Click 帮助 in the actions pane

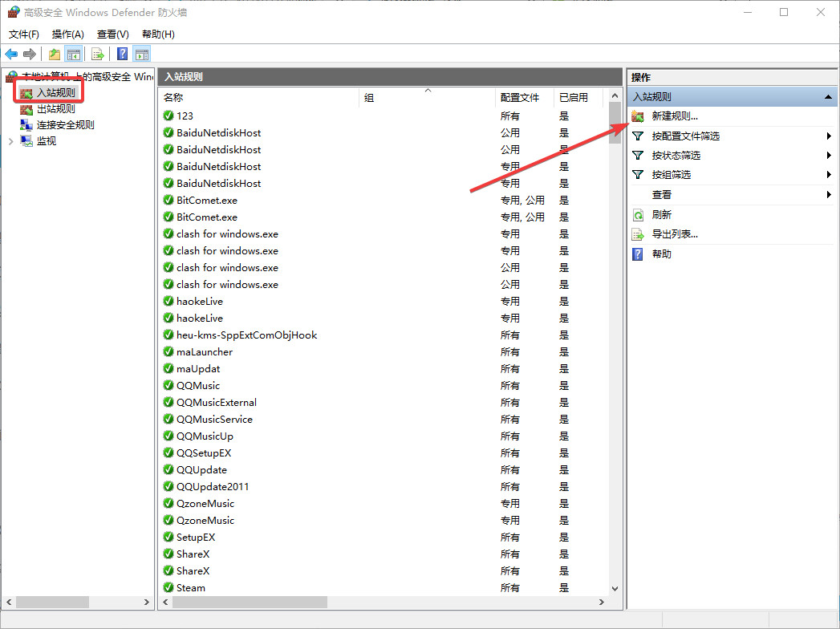tap(662, 254)
